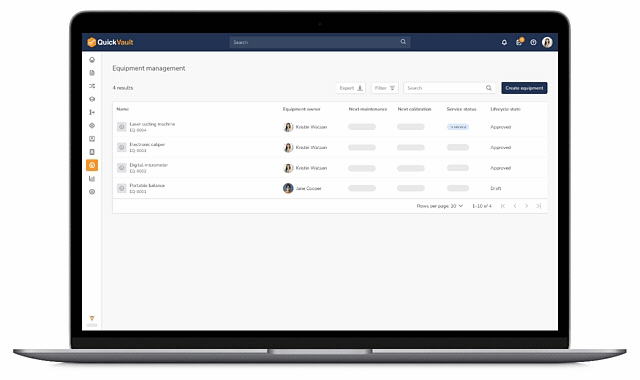
Task: Click the magnifier in the table search box
Action: (x=489, y=88)
